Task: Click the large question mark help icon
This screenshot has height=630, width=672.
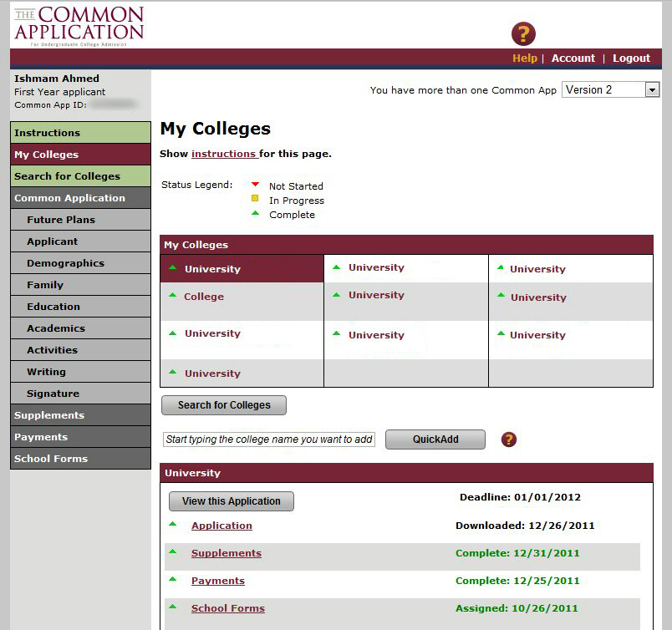Action: [523, 34]
